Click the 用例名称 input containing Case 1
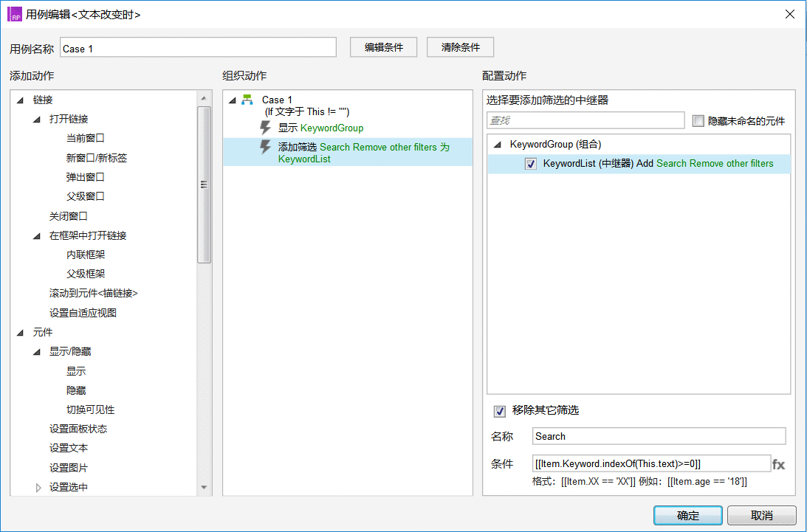807x532 pixels. tap(198, 48)
